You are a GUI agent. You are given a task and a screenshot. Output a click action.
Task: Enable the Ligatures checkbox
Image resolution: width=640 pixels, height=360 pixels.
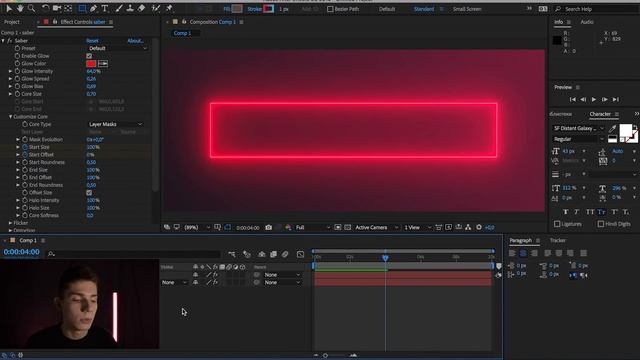coord(557,224)
